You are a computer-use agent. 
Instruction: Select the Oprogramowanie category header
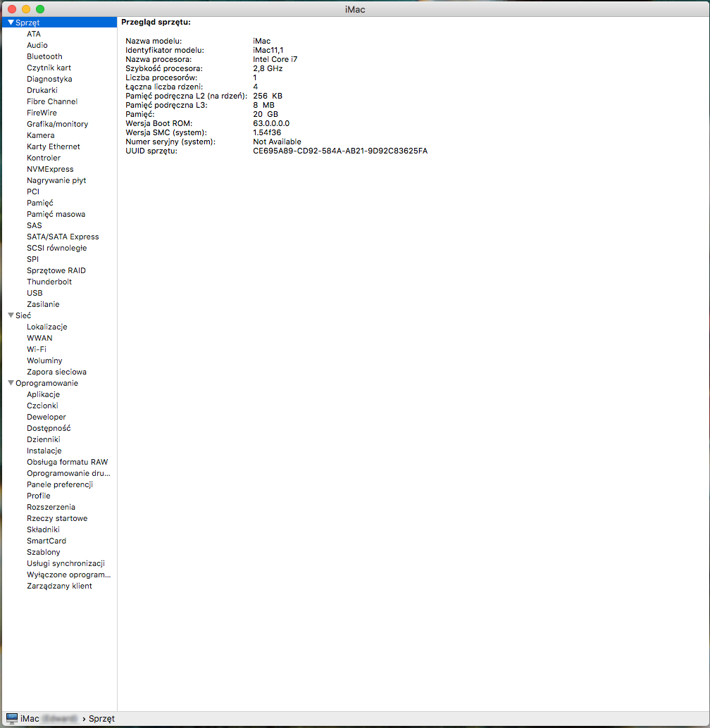tap(47, 383)
